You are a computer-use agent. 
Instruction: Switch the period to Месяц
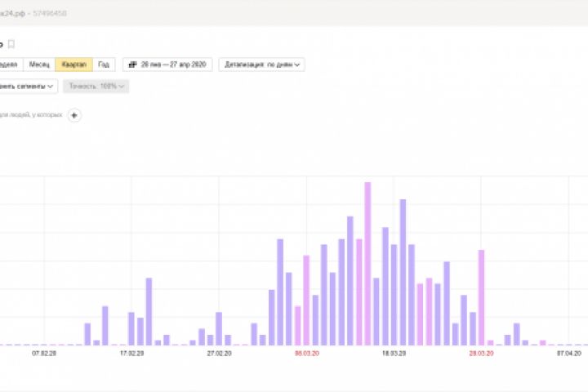(39, 65)
